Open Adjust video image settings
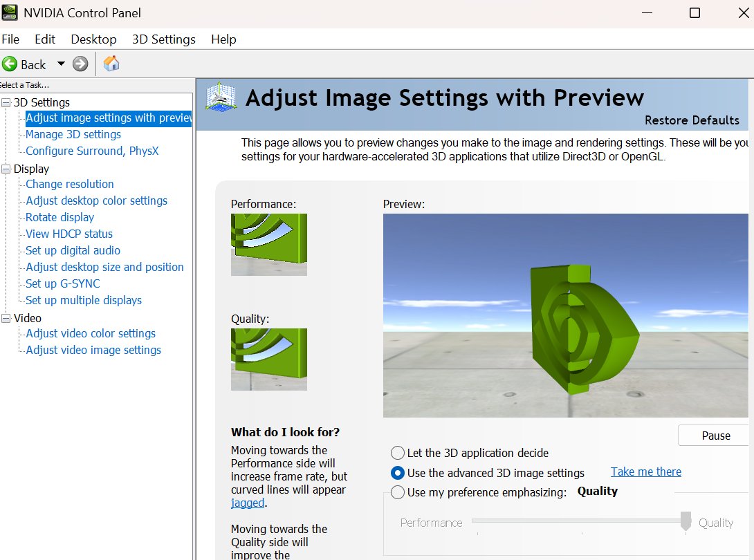Screen dimensions: 754x560 point(93,350)
